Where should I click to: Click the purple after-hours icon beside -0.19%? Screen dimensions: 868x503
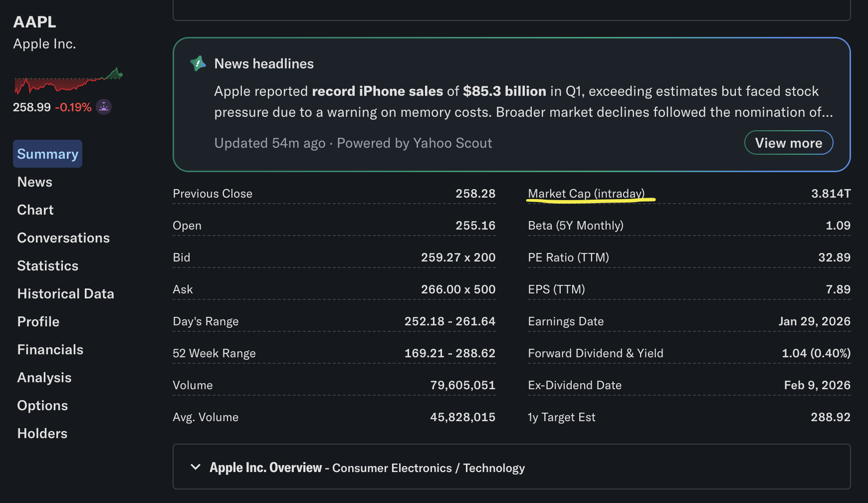point(104,107)
